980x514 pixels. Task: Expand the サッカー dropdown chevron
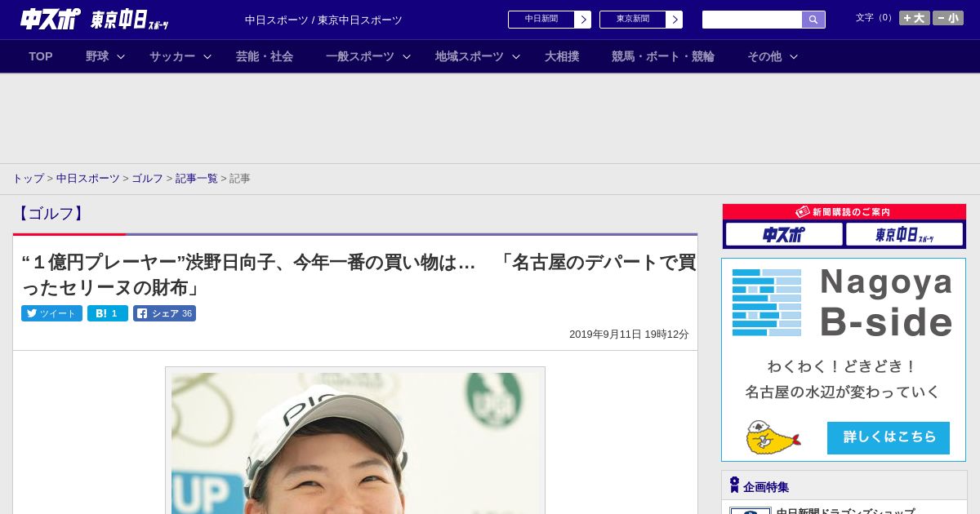pyautogui.click(x=207, y=56)
